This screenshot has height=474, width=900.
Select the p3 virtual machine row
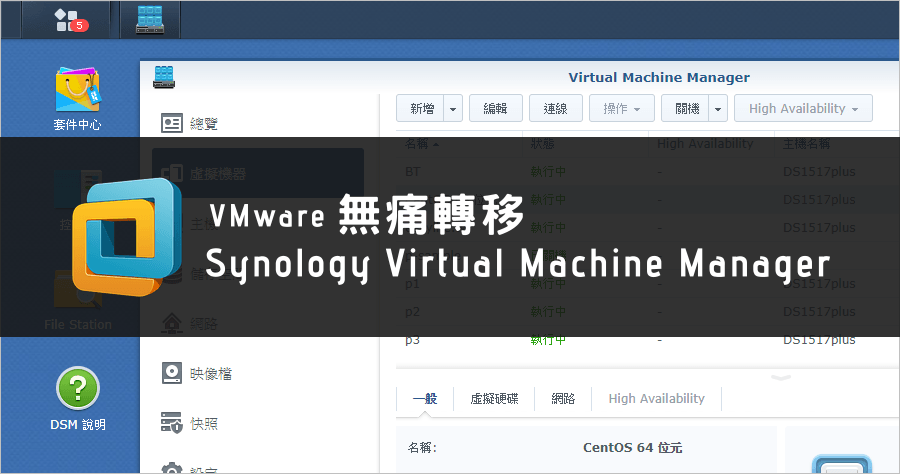[x=647, y=340]
